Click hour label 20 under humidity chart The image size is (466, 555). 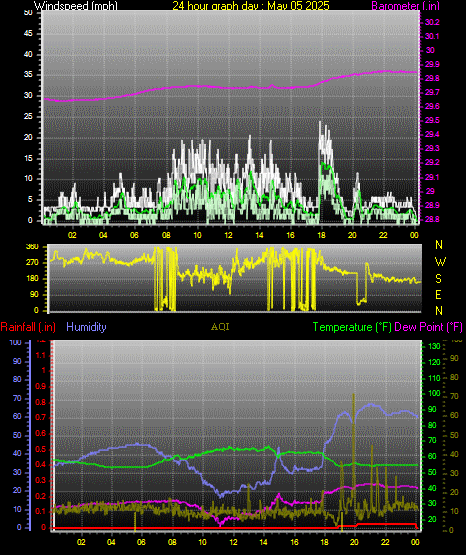(354, 543)
